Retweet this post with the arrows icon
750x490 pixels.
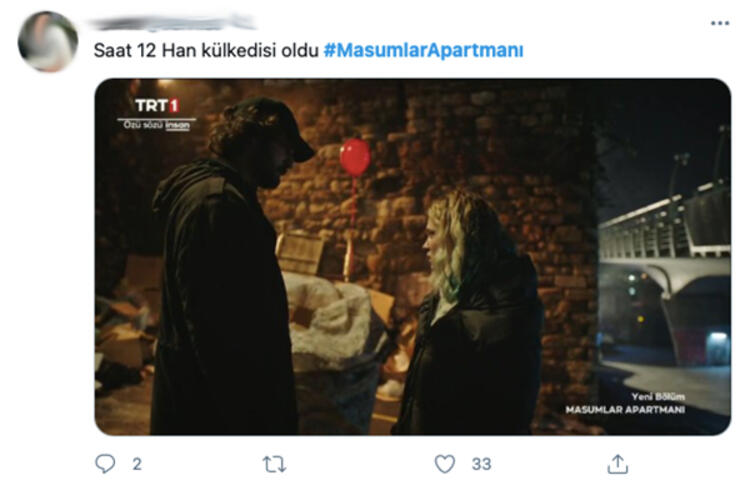[275, 464]
